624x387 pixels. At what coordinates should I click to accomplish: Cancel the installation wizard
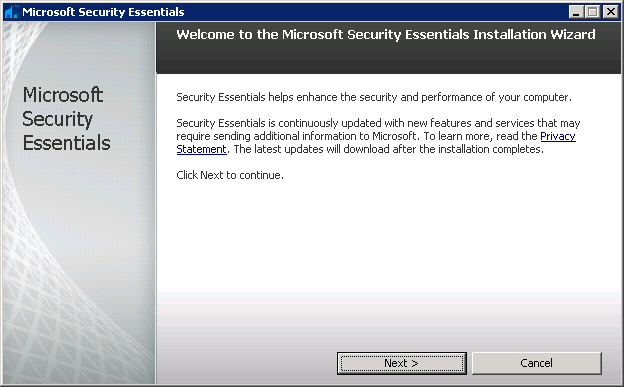536,363
